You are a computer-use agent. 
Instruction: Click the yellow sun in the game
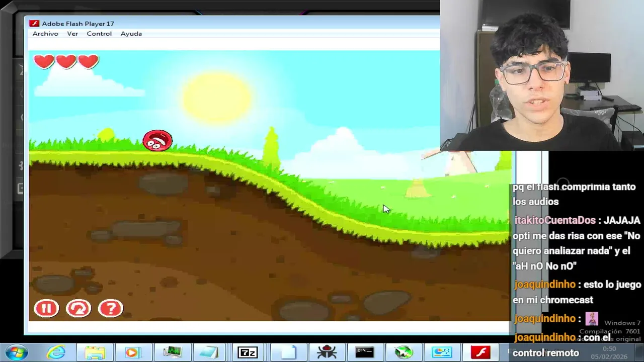coord(217,98)
